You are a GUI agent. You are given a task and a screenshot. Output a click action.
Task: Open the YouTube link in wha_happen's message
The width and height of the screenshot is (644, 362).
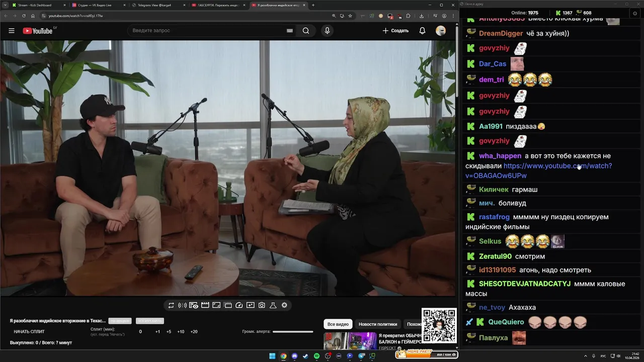coord(539,171)
